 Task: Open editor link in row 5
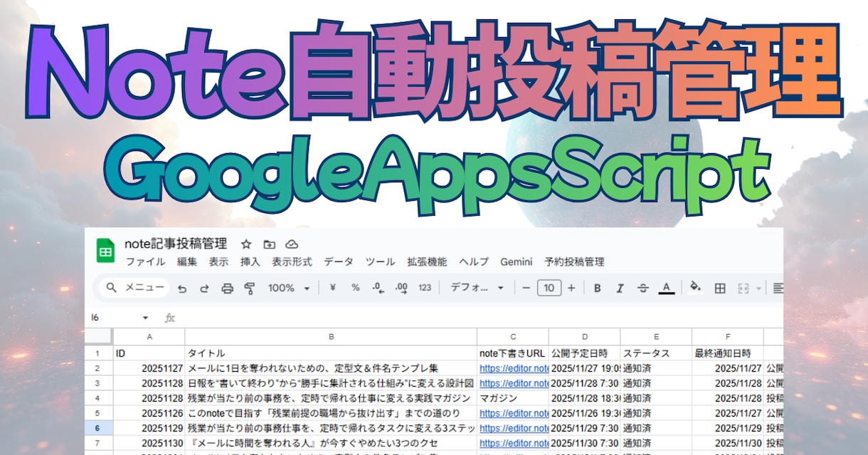(514, 414)
